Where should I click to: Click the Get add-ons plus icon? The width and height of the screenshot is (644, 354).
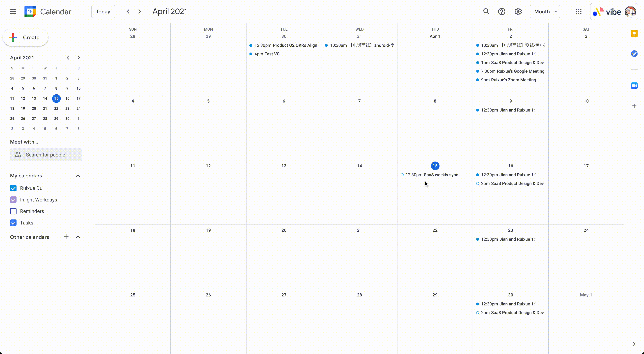point(634,105)
